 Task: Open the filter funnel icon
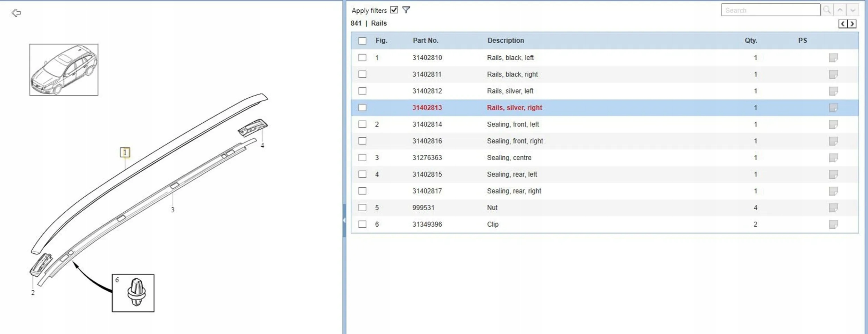click(x=406, y=10)
